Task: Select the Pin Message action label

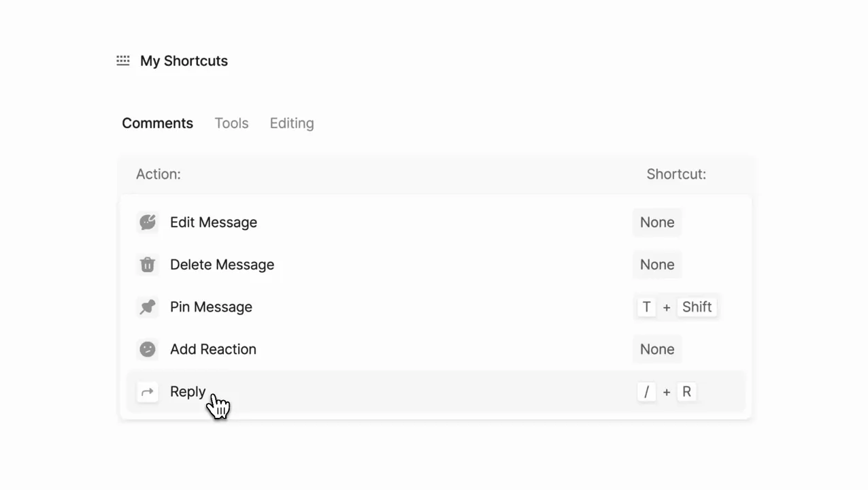Action: 211,307
